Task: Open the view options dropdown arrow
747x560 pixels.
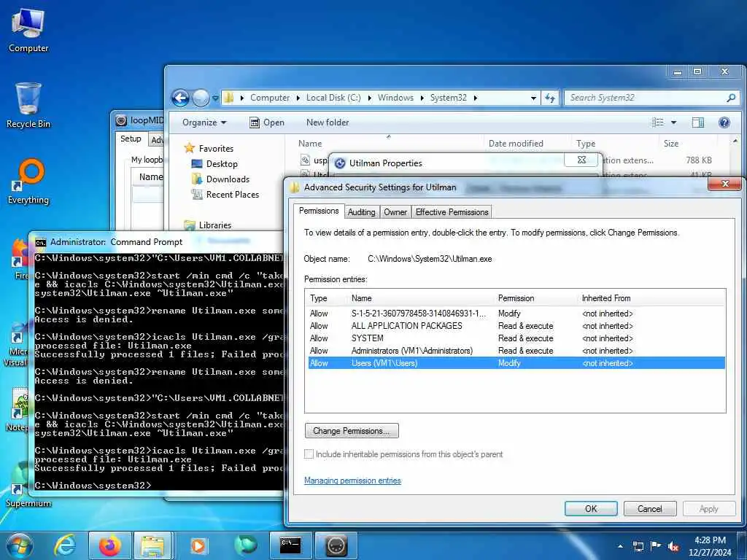Action: (673, 122)
